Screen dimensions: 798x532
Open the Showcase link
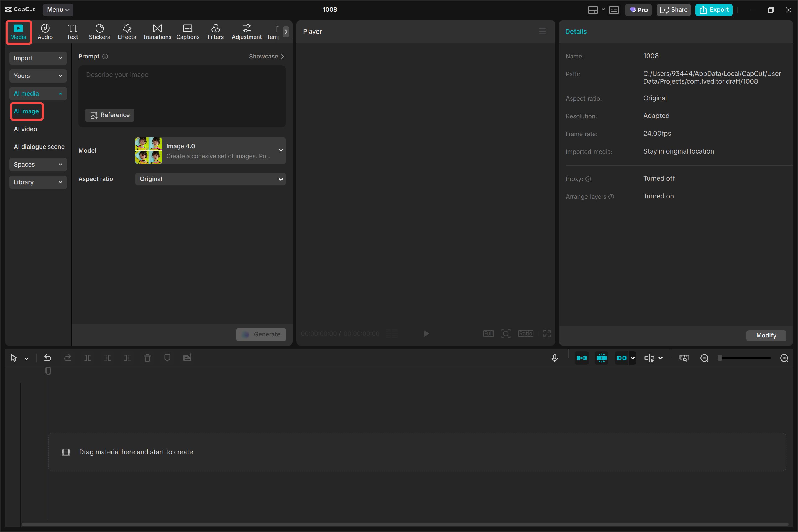click(267, 56)
